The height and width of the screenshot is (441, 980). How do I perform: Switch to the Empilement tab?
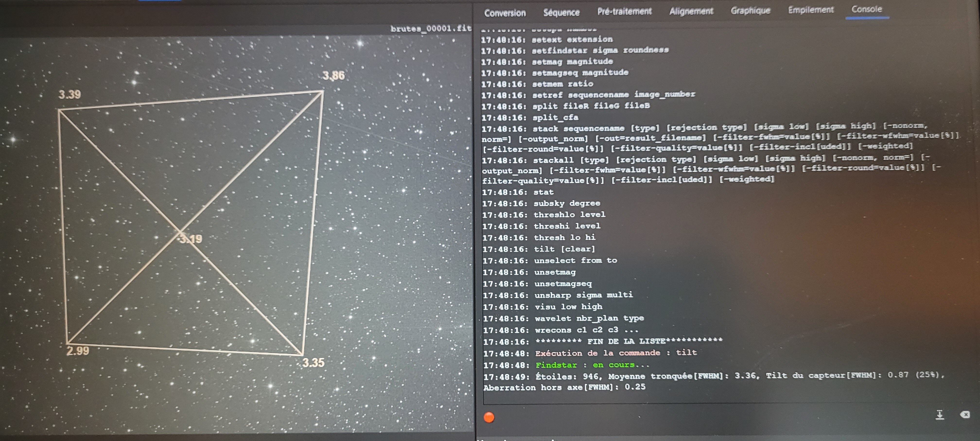pyautogui.click(x=811, y=10)
